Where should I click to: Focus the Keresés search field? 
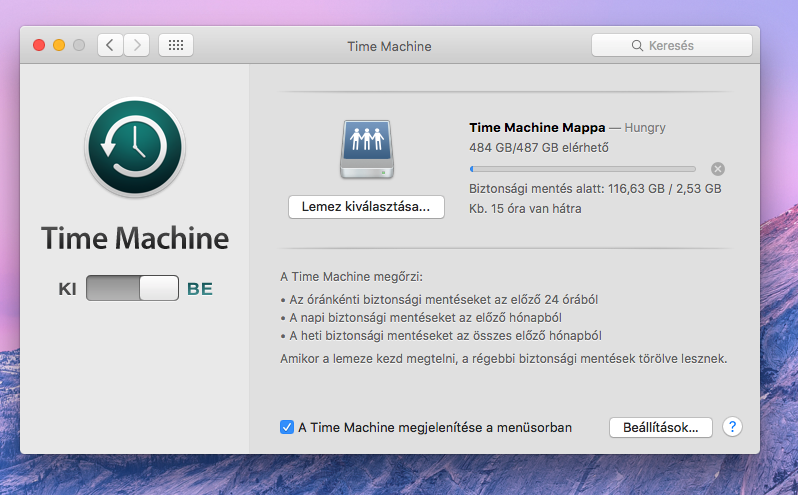[x=671, y=45]
